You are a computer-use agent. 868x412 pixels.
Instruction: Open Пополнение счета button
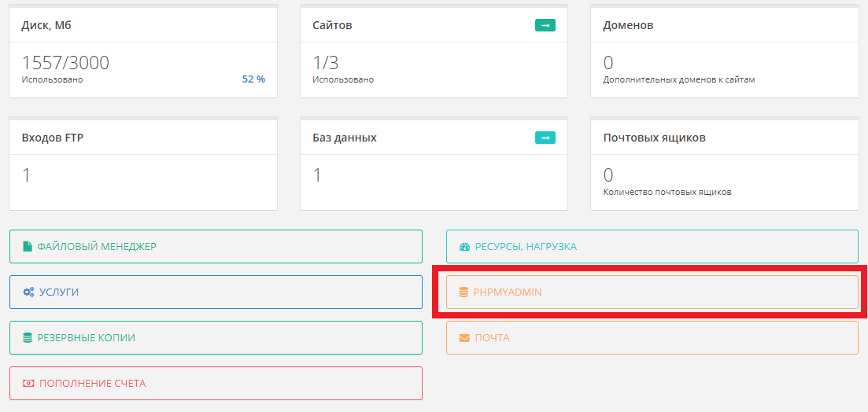[x=216, y=383]
